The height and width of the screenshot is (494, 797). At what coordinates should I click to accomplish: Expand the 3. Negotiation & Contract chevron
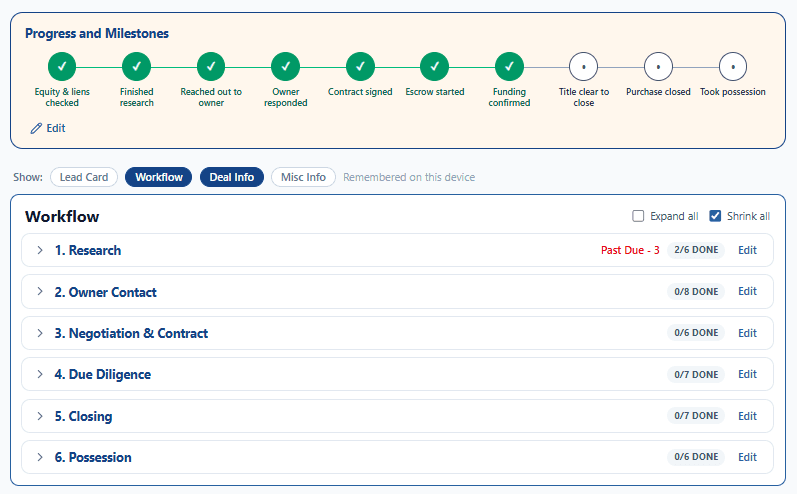(x=40, y=333)
